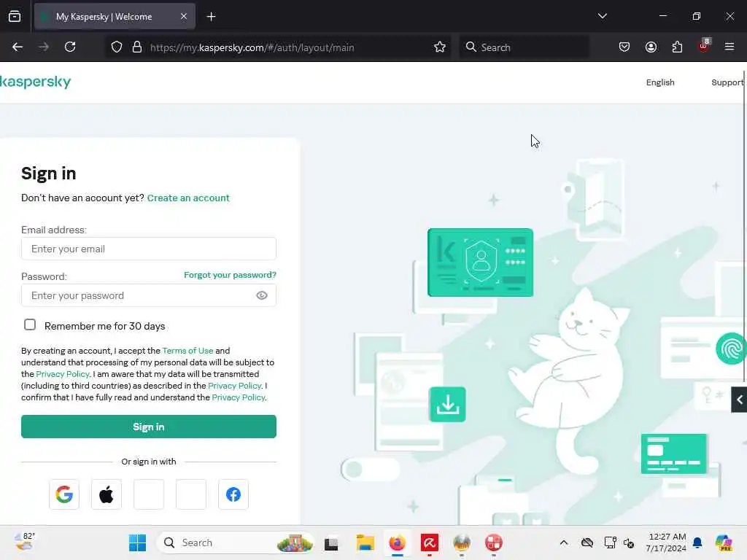Viewport: 747px width, 560px height.
Task: Click the notification bell icon
Action: coord(697,542)
